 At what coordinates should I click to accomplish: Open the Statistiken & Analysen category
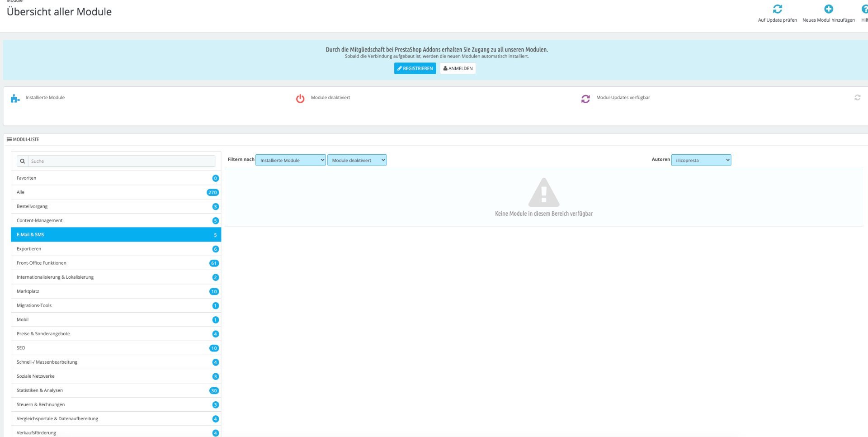[x=116, y=390]
